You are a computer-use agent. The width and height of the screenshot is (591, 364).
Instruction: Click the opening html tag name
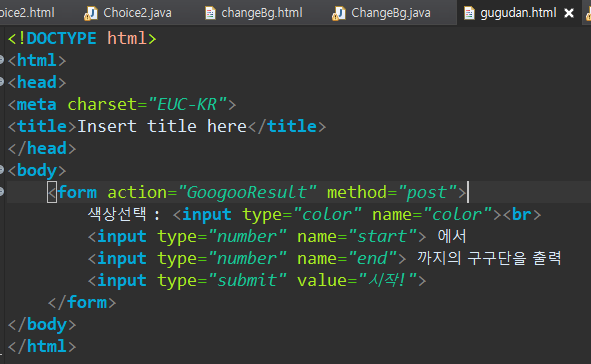point(37,60)
